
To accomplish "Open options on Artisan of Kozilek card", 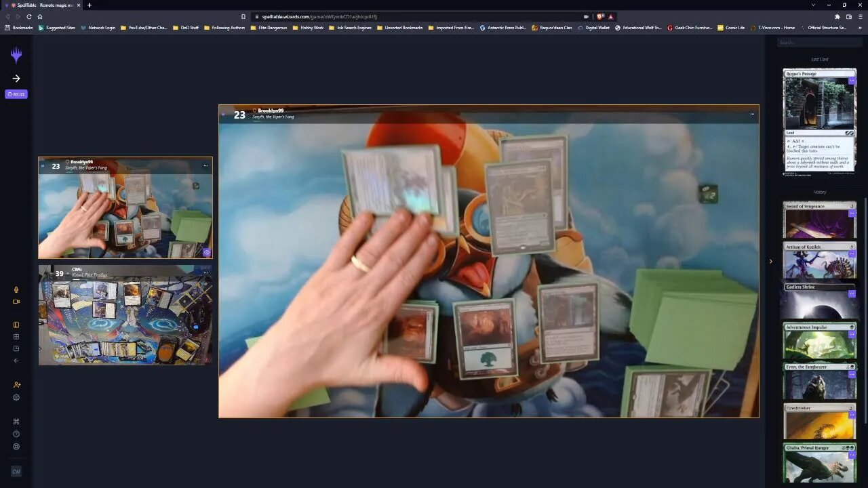I will [852, 254].
